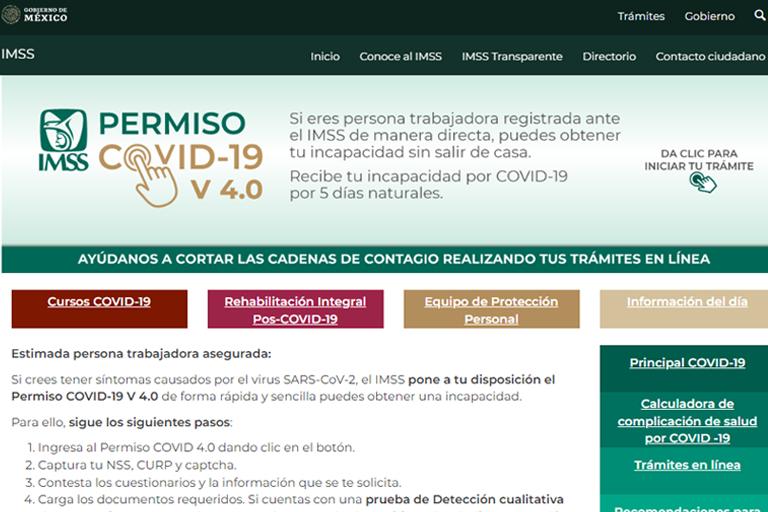The height and width of the screenshot is (512, 768).
Task: Click the hand cursor in COVID-19 title
Action: point(157,178)
